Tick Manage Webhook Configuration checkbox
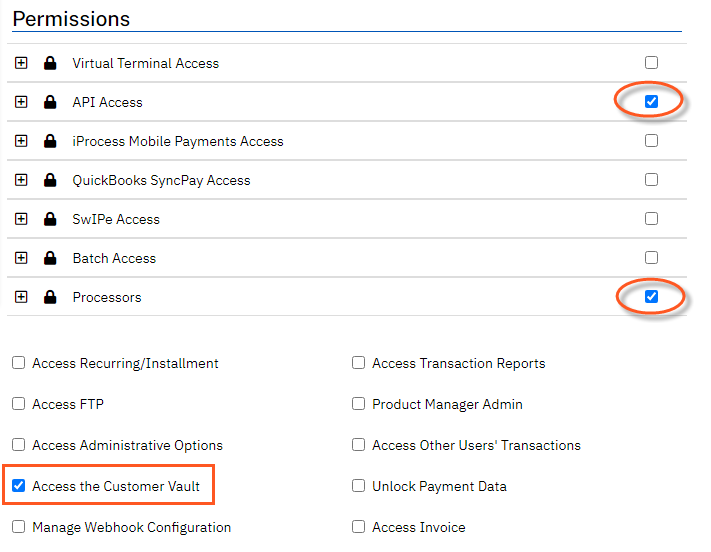711x552 pixels. [x=19, y=527]
